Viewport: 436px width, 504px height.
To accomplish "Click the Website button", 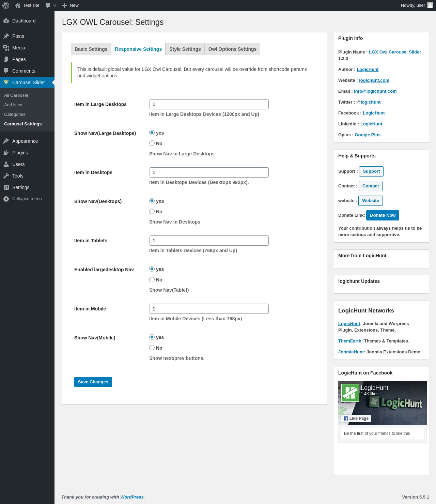I will tap(371, 201).
